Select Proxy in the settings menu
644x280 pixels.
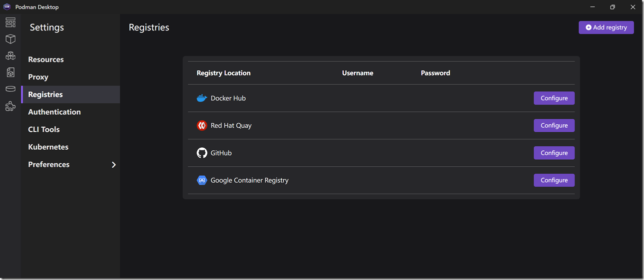[x=38, y=77]
